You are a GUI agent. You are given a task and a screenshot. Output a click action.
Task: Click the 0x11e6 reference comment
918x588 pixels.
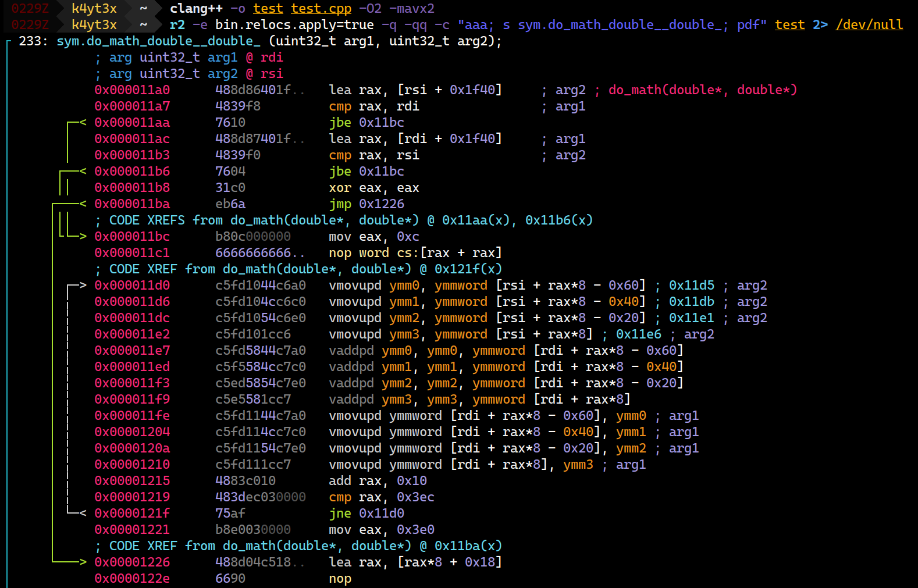(x=638, y=334)
